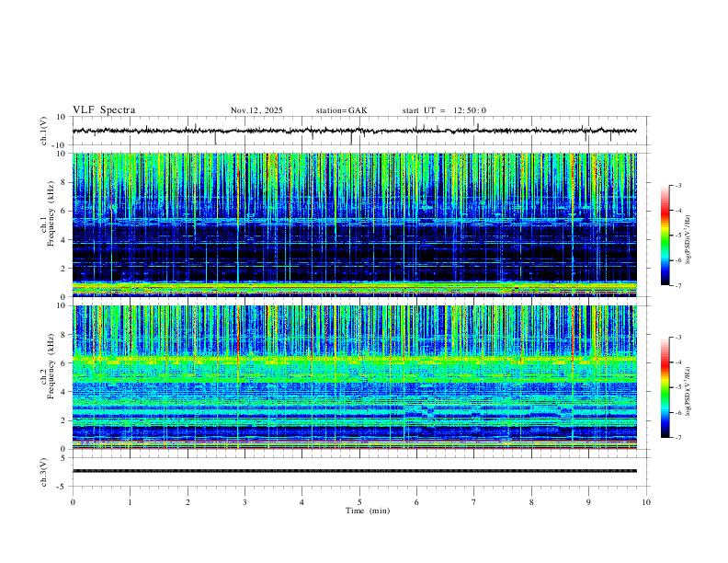Click time axis tick label '2'

click(188, 502)
